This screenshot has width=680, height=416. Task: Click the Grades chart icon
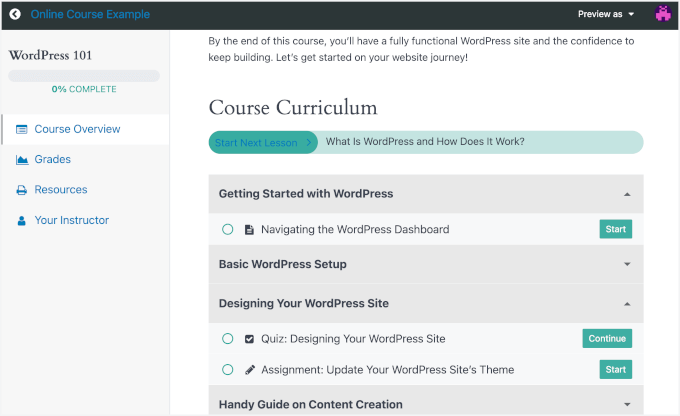(x=22, y=160)
